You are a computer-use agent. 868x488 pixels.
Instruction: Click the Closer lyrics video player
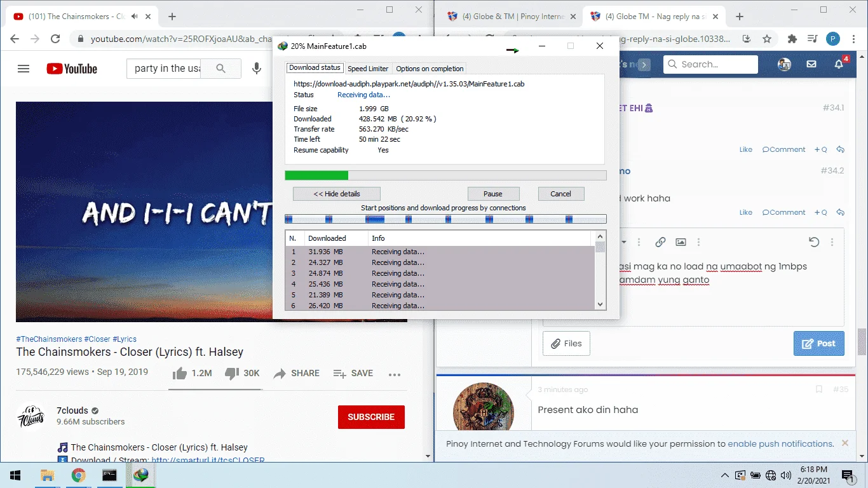[x=144, y=212]
